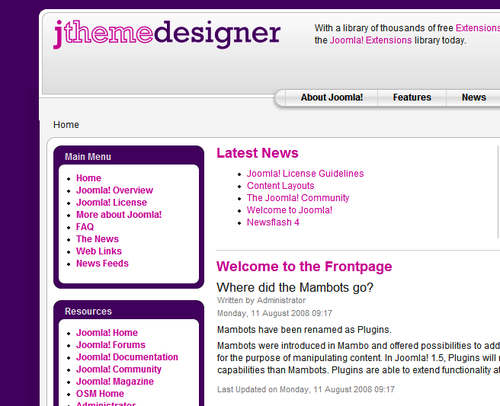Click the Resources module title
Image resolution: width=500 pixels, height=406 pixels.
click(x=88, y=311)
